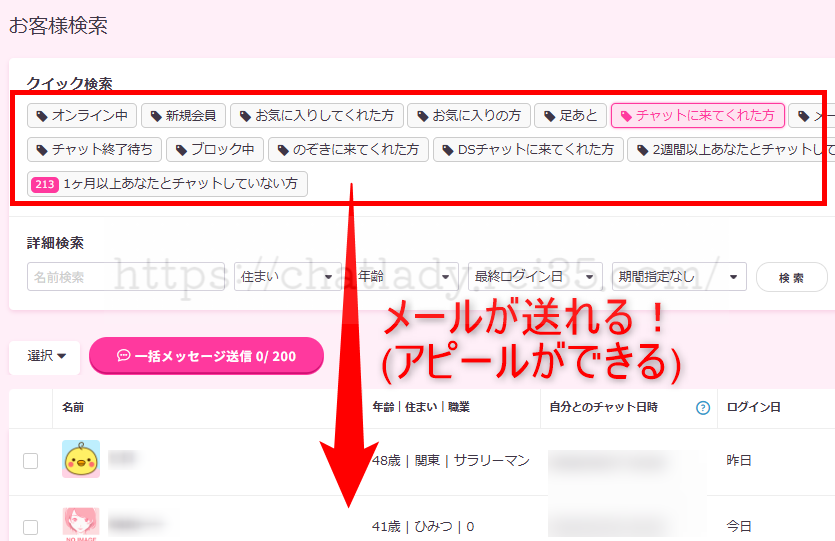835x541 pixels.
Task: Check the box for the 48歳 関東 customer
Action: click(31, 461)
